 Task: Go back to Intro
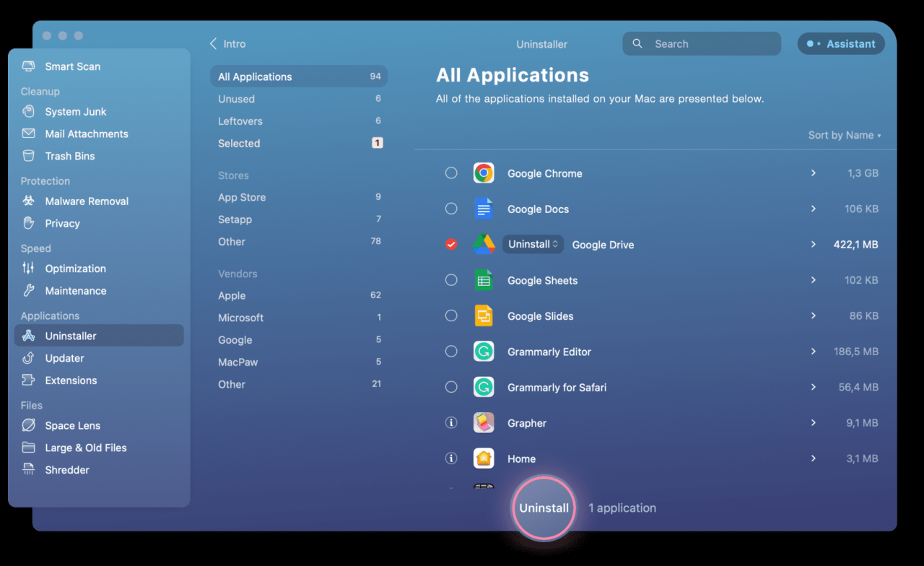click(x=227, y=44)
